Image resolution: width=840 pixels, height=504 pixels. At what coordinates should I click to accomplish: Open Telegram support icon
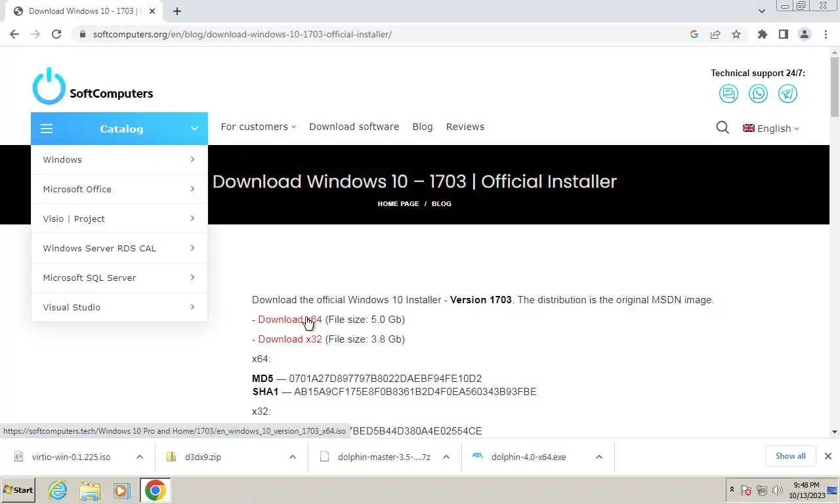point(787,94)
